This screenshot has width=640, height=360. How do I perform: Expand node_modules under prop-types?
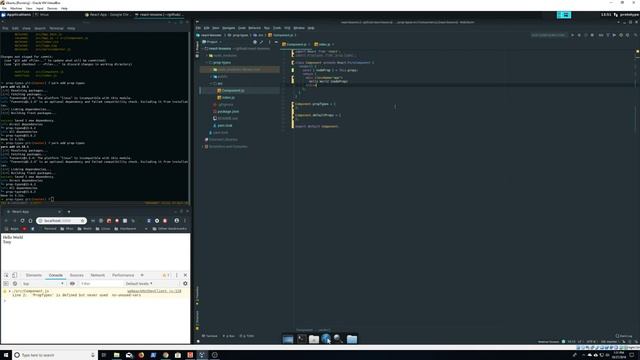[212, 69]
